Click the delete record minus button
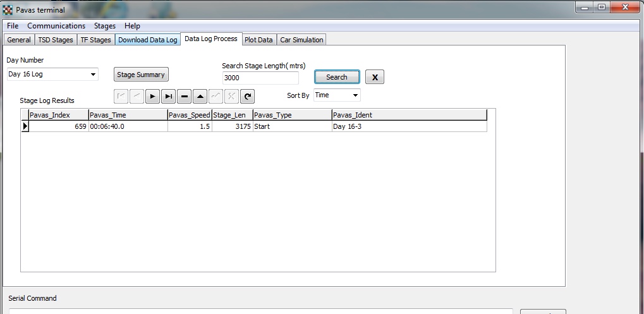Screen dimensions: 644x314 [185, 97]
